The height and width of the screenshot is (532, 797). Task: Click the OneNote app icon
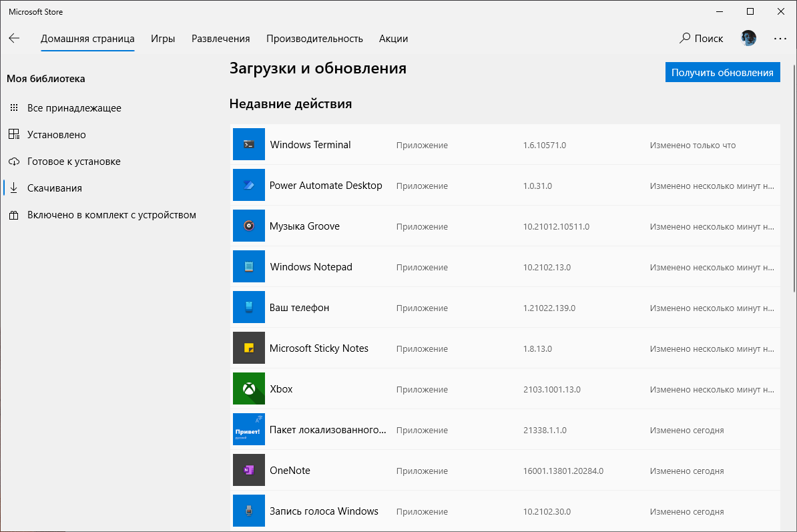pos(248,470)
